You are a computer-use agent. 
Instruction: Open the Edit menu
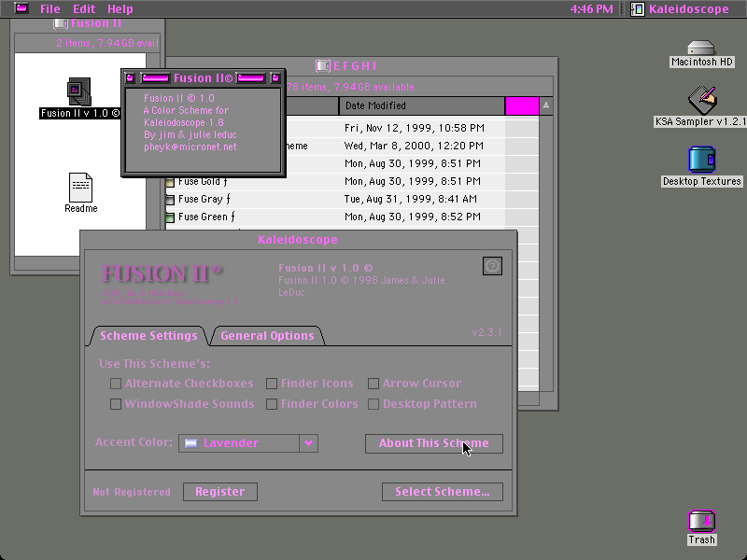84,8
